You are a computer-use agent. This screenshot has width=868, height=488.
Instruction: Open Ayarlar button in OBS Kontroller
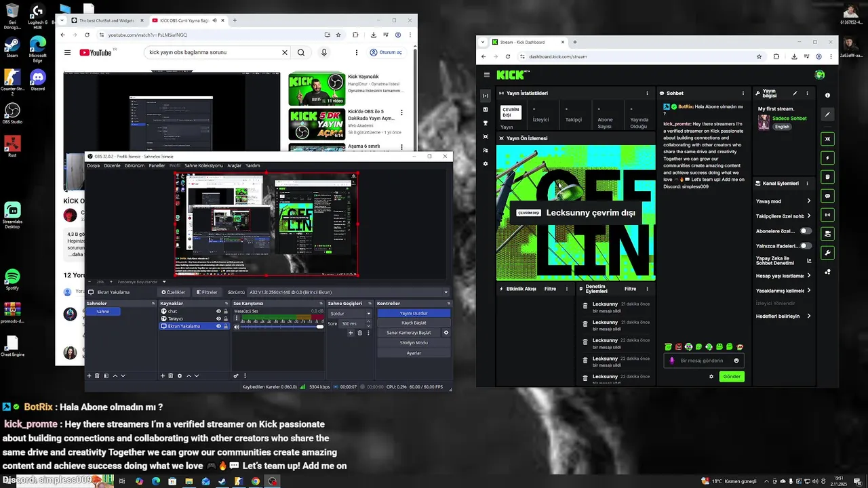[x=414, y=353]
